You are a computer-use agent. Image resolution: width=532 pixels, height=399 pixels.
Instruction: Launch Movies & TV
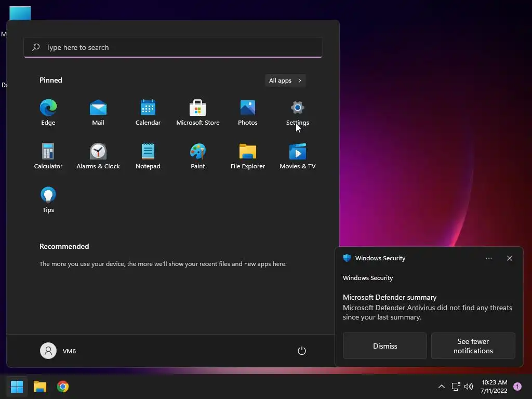(x=298, y=156)
